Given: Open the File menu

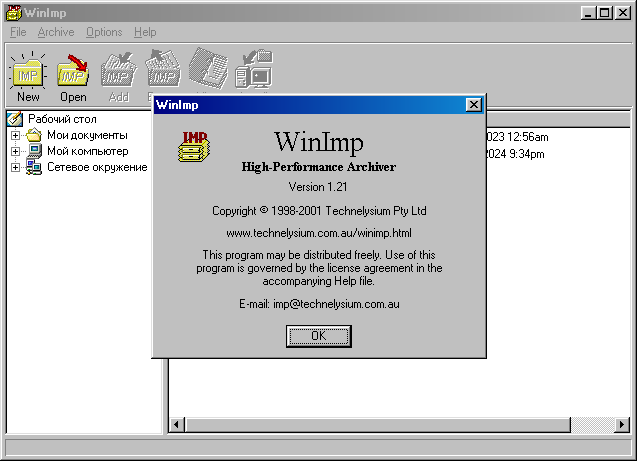Looking at the screenshot, I should tap(18, 32).
